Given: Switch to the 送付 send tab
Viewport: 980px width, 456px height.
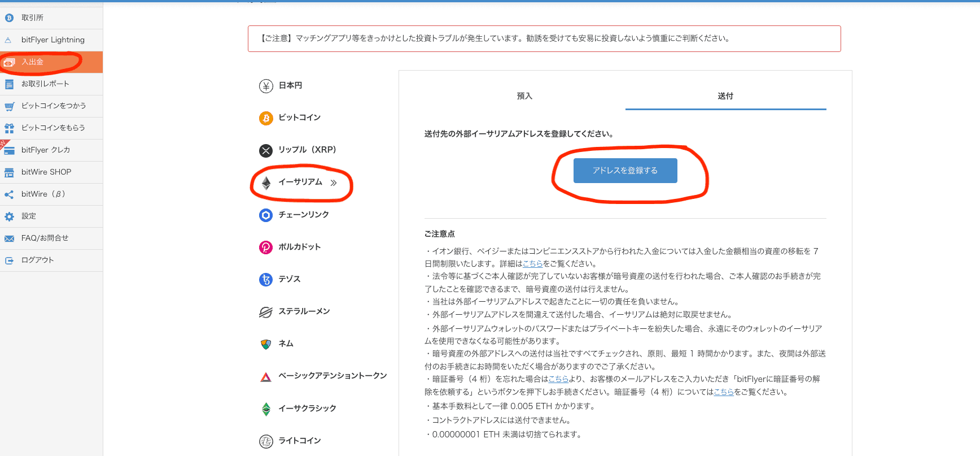Looking at the screenshot, I should tap(725, 96).
